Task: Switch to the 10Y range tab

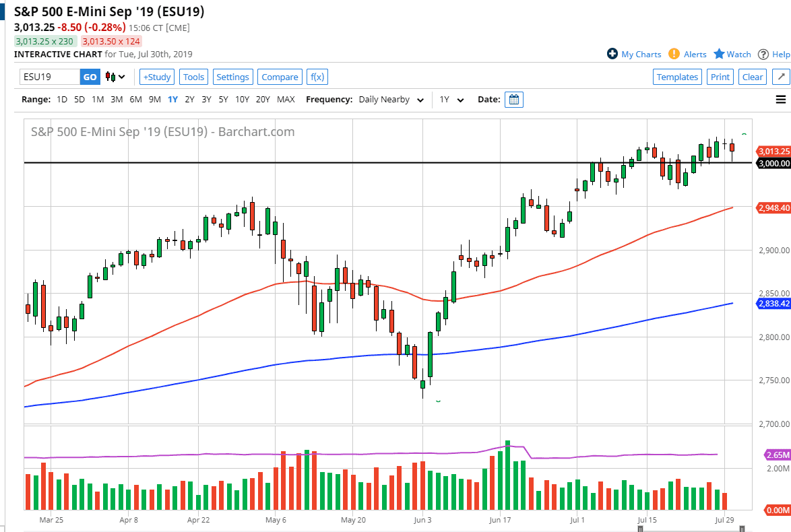Action: coord(242,99)
